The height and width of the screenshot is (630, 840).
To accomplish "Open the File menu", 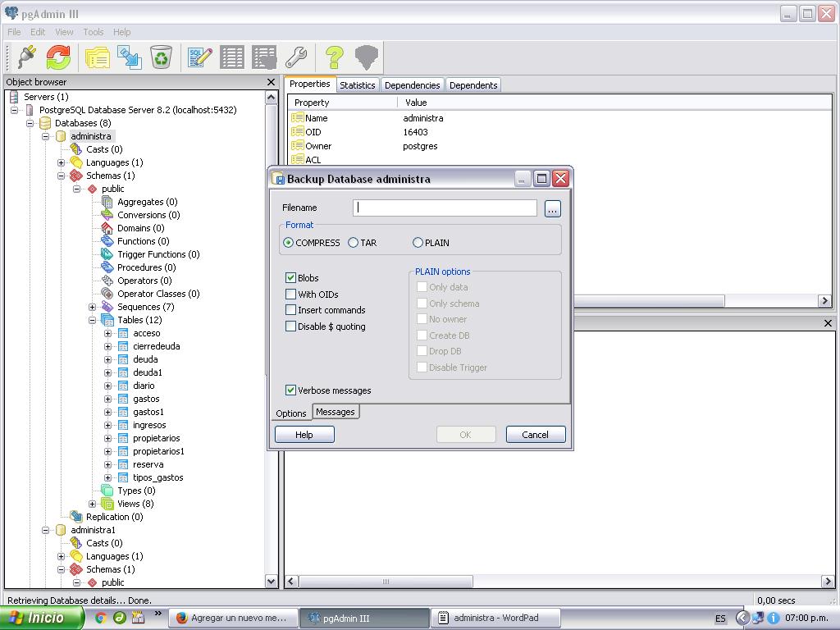I will point(15,32).
